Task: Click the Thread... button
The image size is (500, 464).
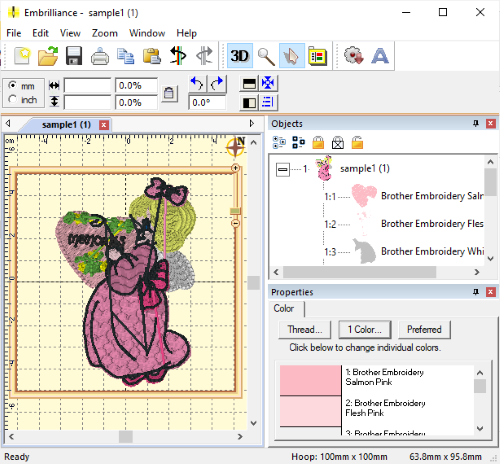Action: (x=305, y=330)
